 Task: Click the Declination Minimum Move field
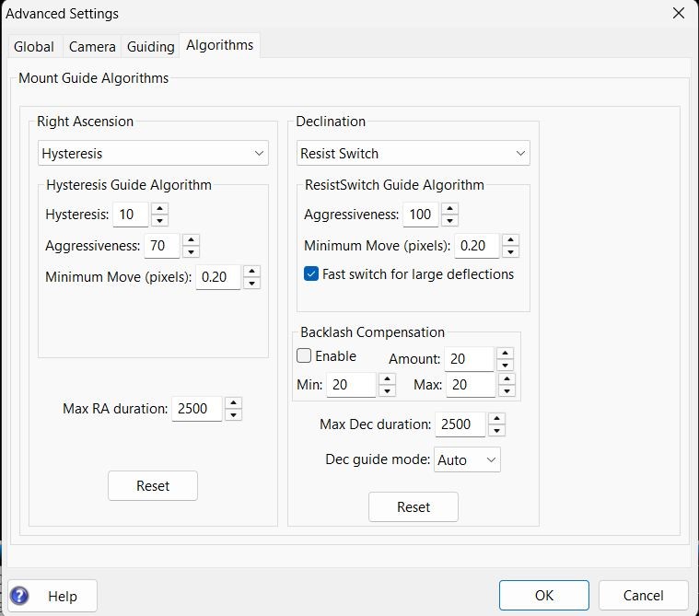(x=476, y=246)
